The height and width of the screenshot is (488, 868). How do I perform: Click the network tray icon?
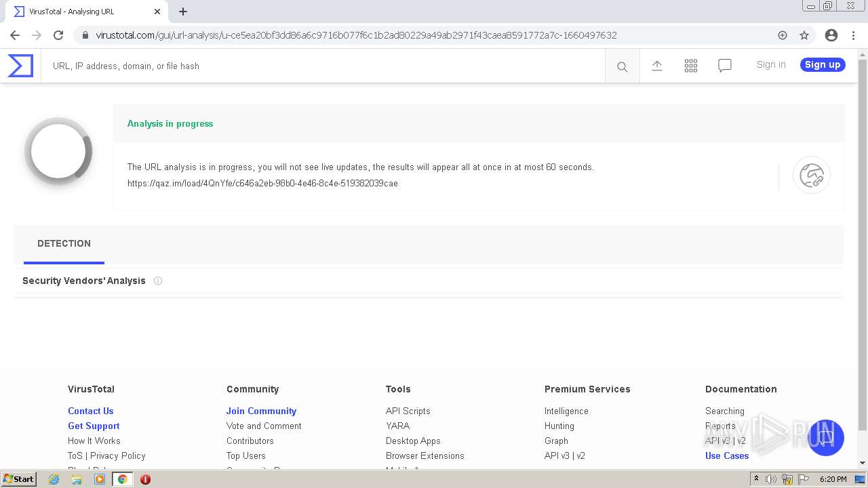point(787,479)
